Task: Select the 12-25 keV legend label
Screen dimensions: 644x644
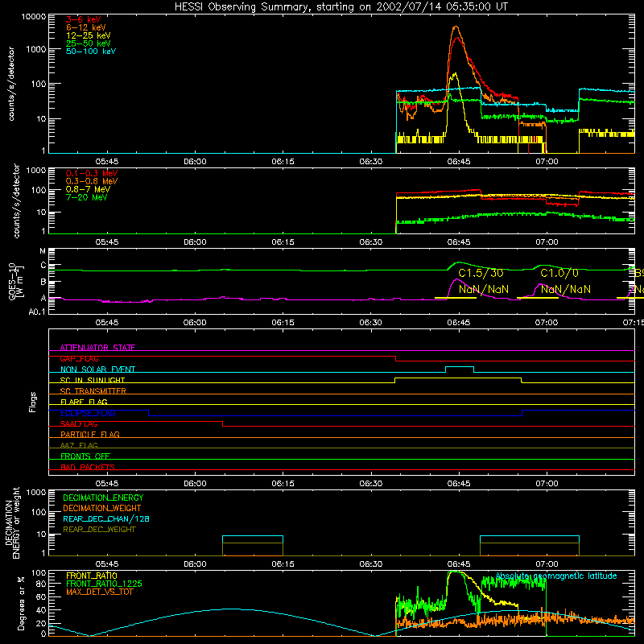Action: [x=89, y=35]
